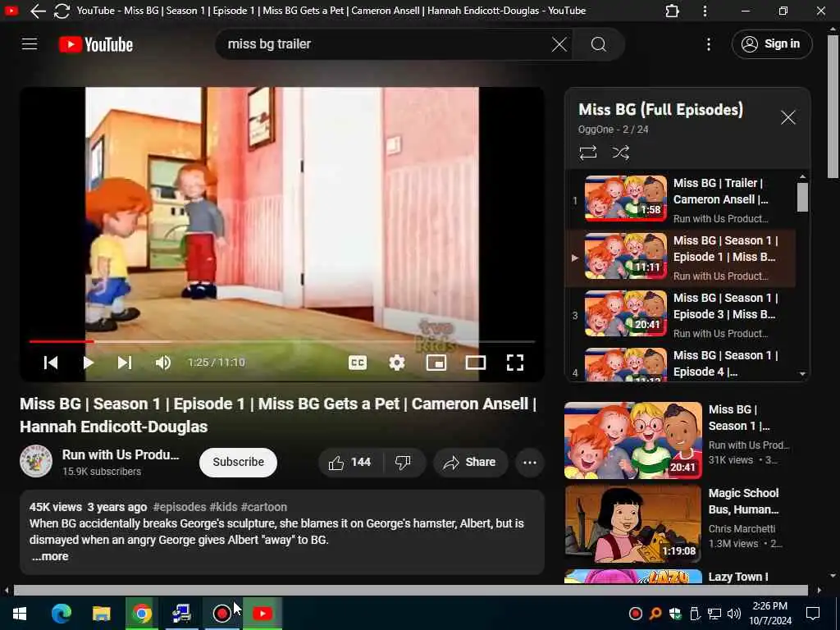
Task: Skip to previous video in player
Action: (51, 363)
